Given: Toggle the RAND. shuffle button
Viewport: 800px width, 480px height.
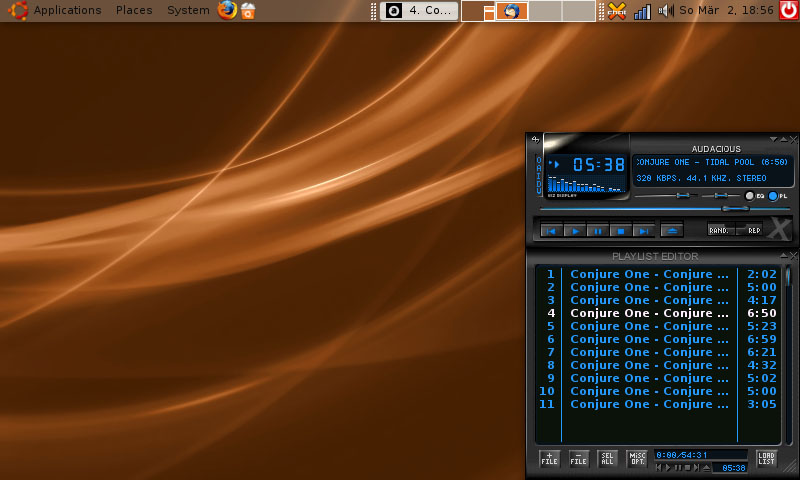Looking at the screenshot, I should pyautogui.click(x=719, y=230).
